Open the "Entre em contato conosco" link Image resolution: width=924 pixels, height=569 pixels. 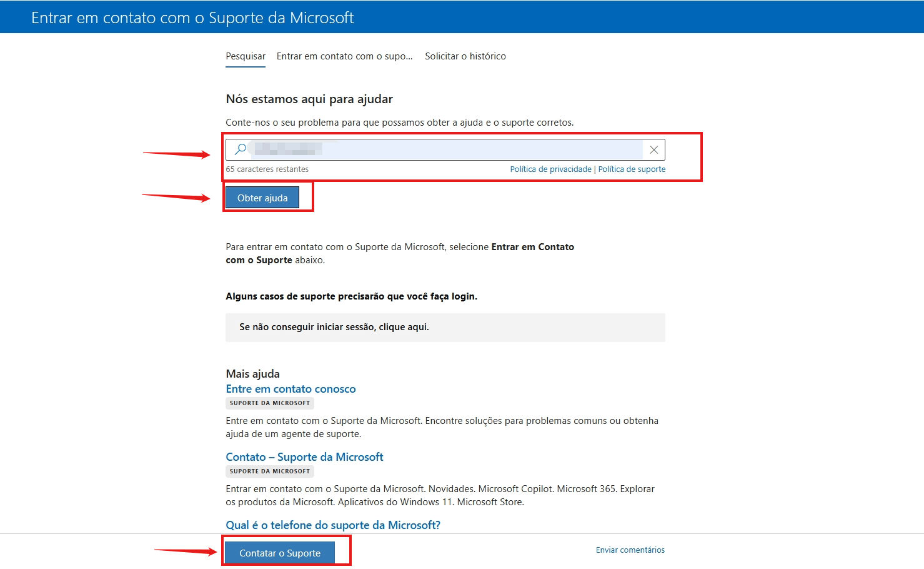pyautogui.click(x=291, y=388)
